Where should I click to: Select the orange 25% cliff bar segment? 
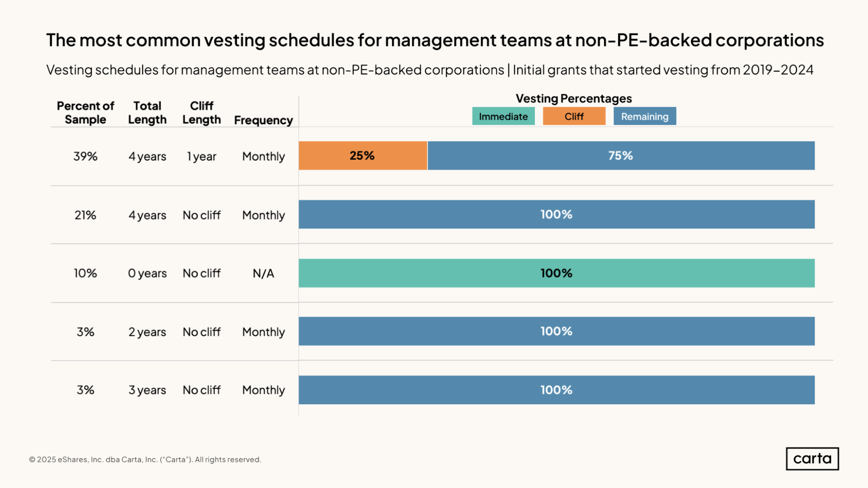pyautogui.click(x=363, y=156)
